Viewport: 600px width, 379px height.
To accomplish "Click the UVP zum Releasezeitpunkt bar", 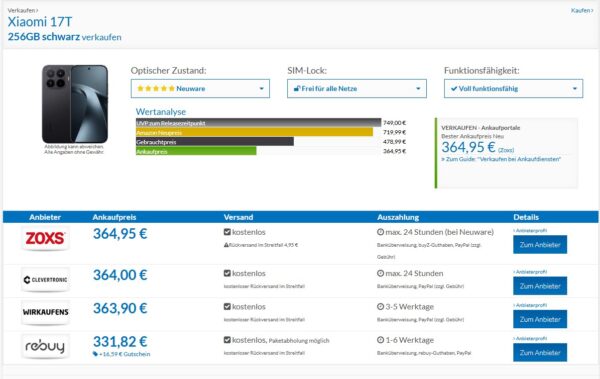I will pyautogui.click(x=259, y=123).
